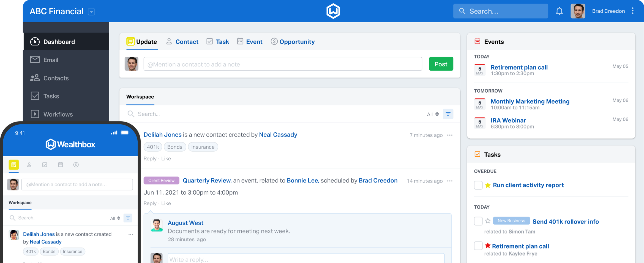Open the Monthly Marketing Meeting event
The image size is (644, 263).
[530, 101]
